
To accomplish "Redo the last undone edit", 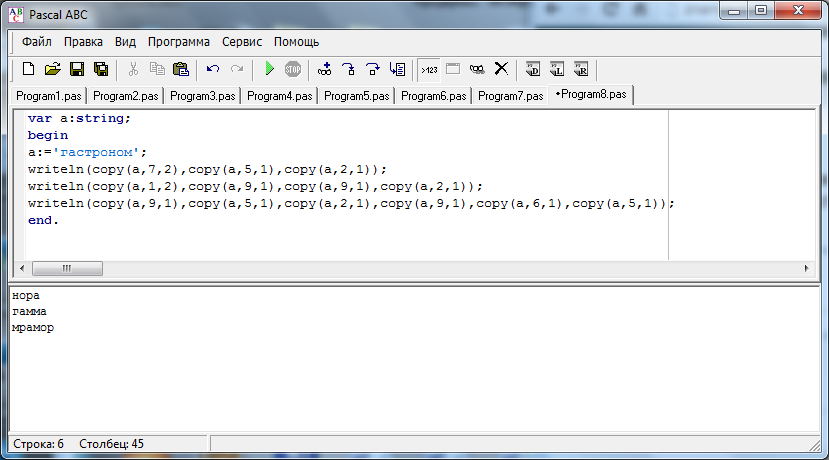I will [x=237, y=69].
